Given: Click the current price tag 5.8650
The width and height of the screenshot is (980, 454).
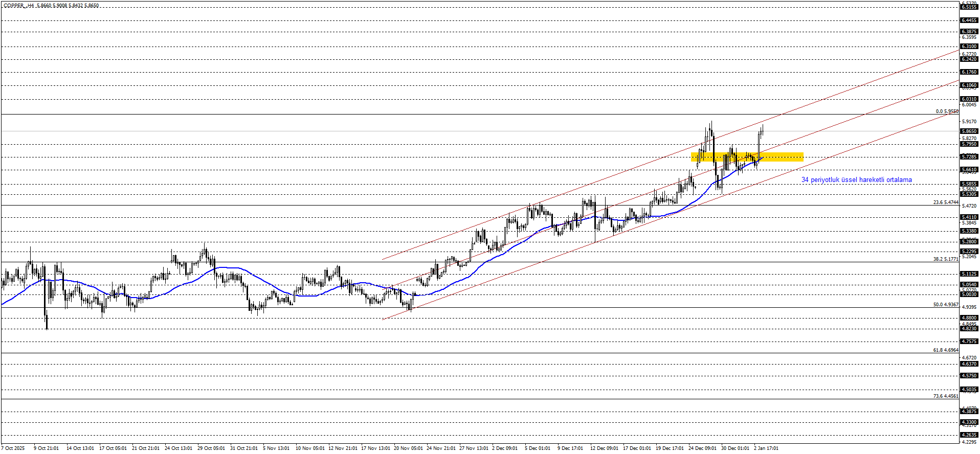Looking at the screenshot, I should 969,131.
